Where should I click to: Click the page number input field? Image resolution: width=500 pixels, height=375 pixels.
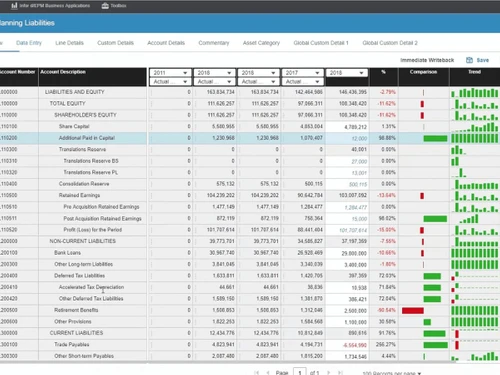[x=300, y=372]
